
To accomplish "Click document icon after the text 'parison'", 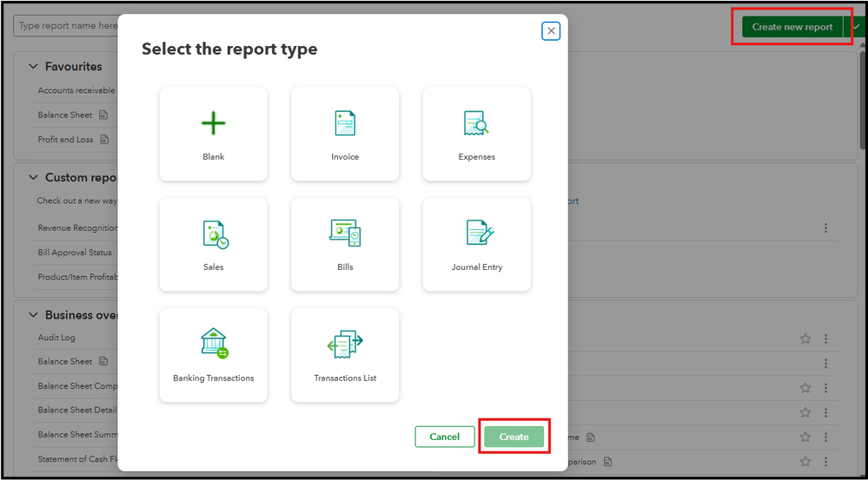I will click(x=608, y=461).
